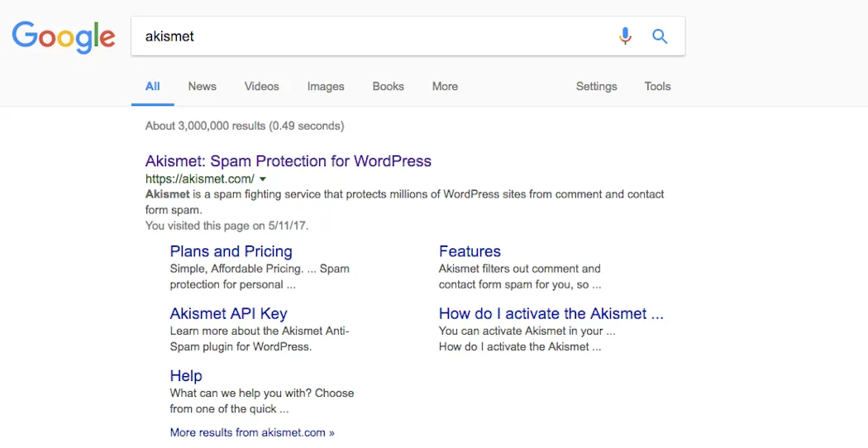
Task: Open the Help sitelink
Action: click(186, 375)
